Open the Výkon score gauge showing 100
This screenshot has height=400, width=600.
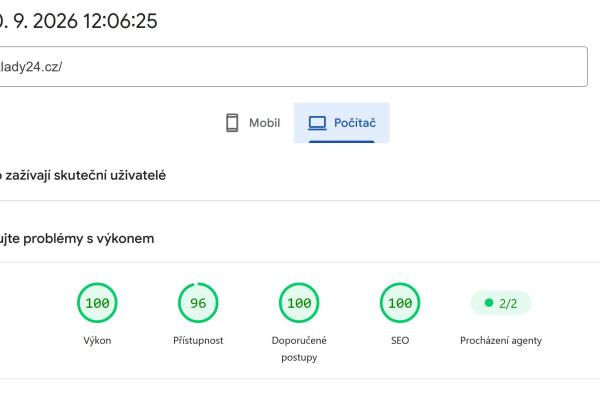[97, 303]
